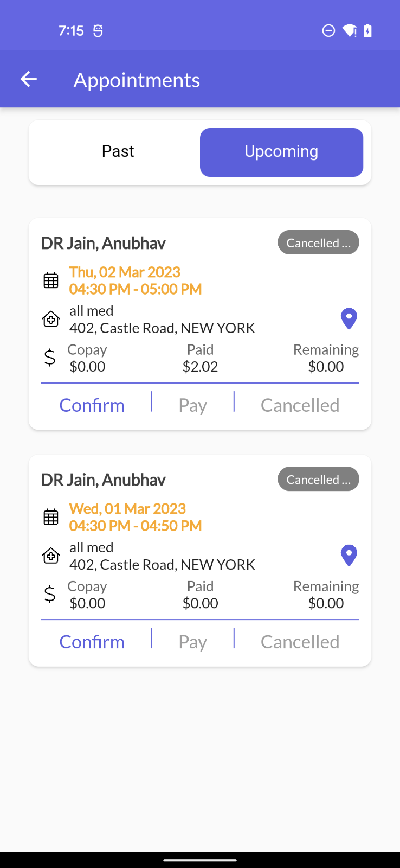Viewport: 400px width, 868px height.
Task: Open map pin for 01 Mar appointment
Action: (x=349, y=556)
